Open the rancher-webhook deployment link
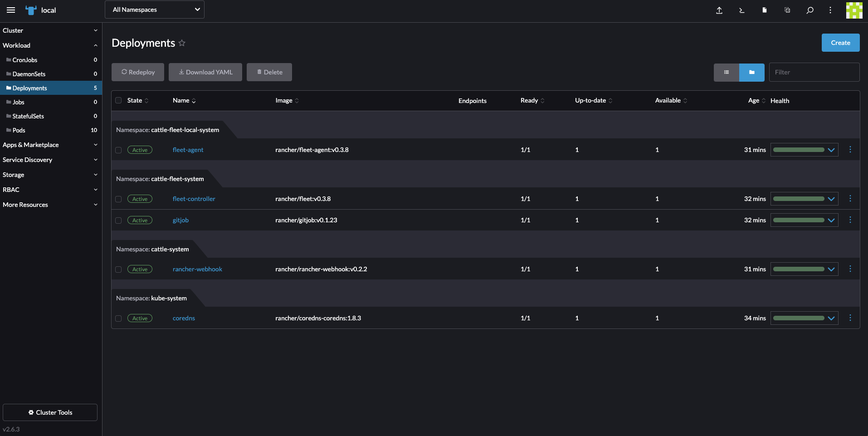Screen dimensions: 868x436 197,269
